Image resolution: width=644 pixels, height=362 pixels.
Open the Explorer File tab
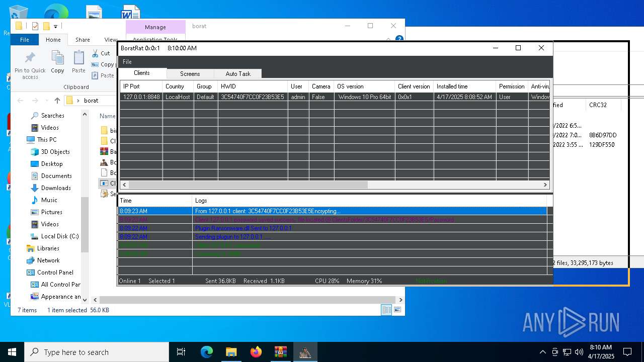click(25, 40)
